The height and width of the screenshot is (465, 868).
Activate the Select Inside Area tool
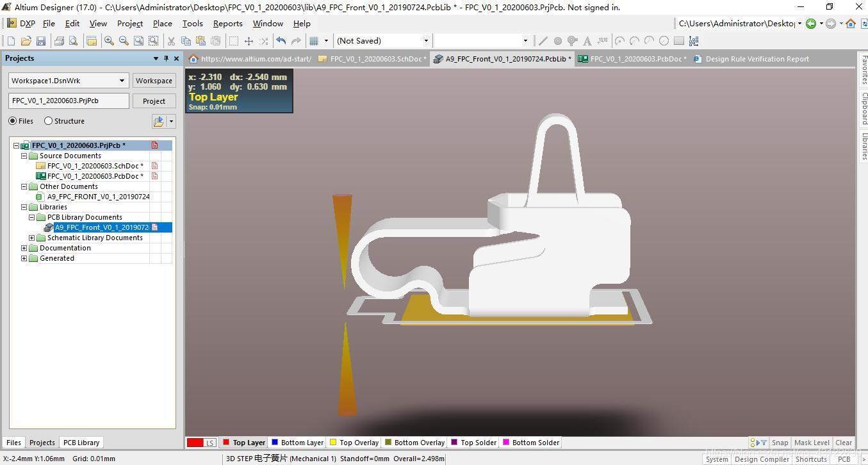234,41
